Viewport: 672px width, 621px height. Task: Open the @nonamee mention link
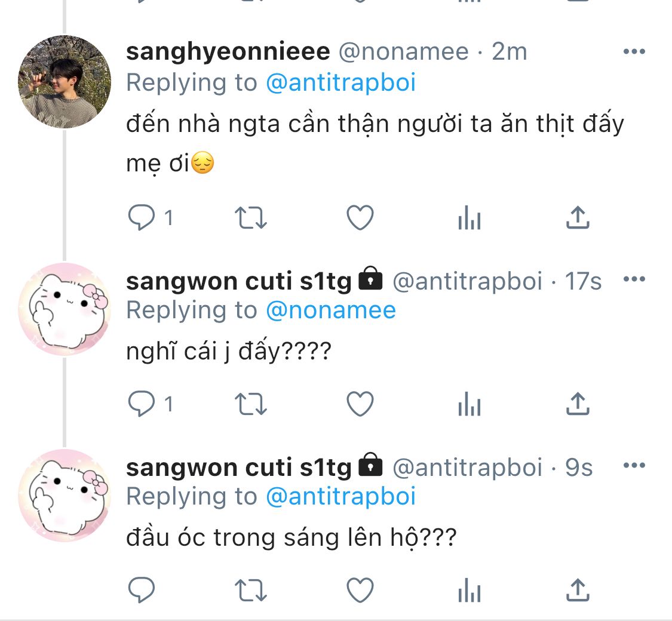pyautogui.click(x=330, y=310)
